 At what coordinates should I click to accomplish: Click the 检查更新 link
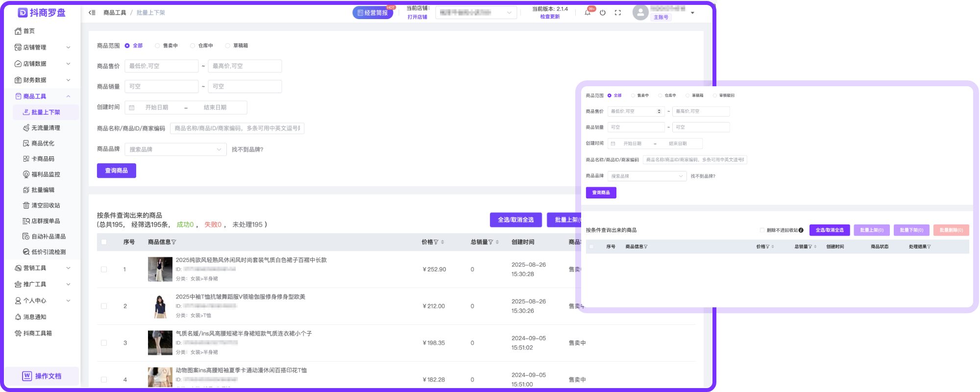(550, 17)
